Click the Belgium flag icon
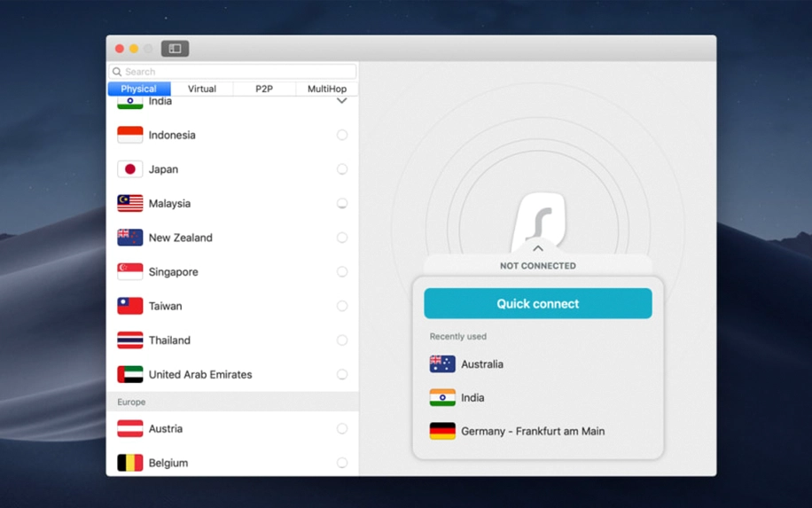812x508 pixels. (130, 463)
